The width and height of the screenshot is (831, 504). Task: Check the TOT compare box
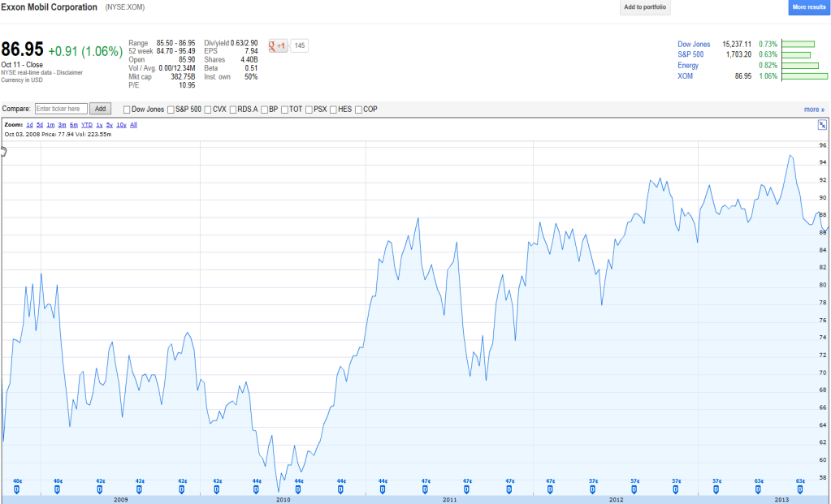click(284, 110)
